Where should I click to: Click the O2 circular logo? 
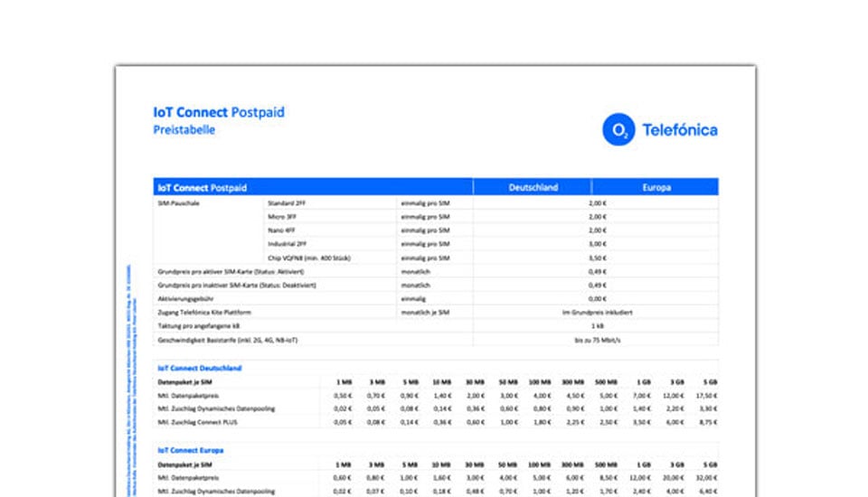click(x=618, y=129)
